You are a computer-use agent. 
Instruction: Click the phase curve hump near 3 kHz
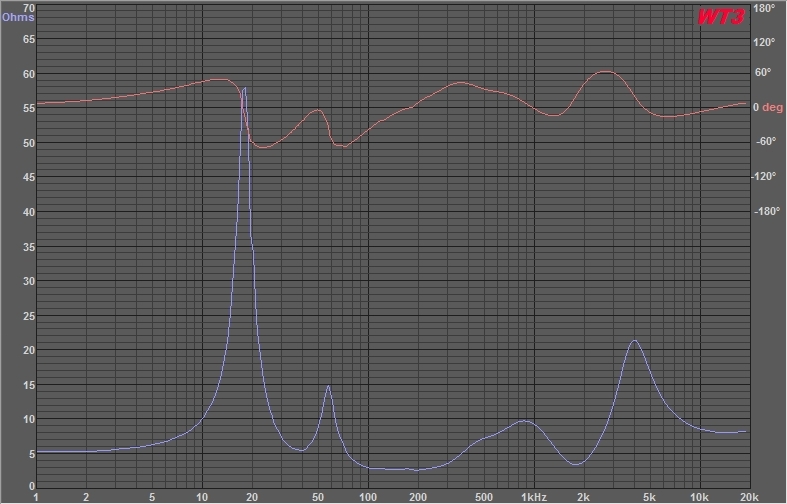coord(606,72)
